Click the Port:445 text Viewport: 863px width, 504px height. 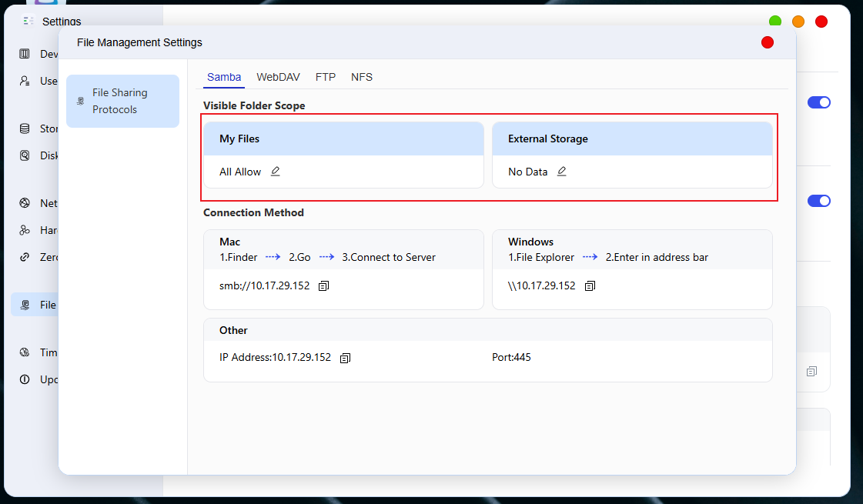511,358
